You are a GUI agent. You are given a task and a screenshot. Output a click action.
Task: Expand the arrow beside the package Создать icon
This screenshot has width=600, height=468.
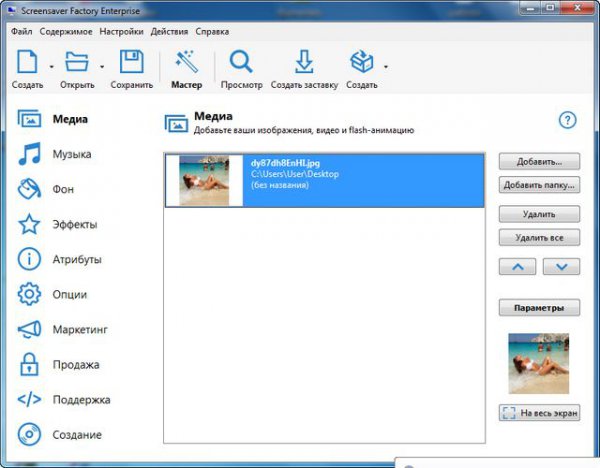click(x=386, y=67)
